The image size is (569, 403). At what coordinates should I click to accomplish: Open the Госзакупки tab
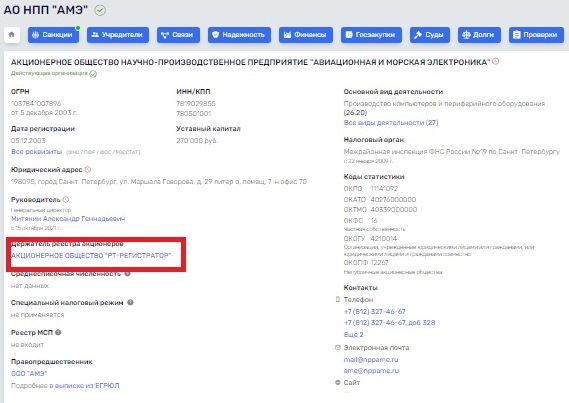point(371,35)
